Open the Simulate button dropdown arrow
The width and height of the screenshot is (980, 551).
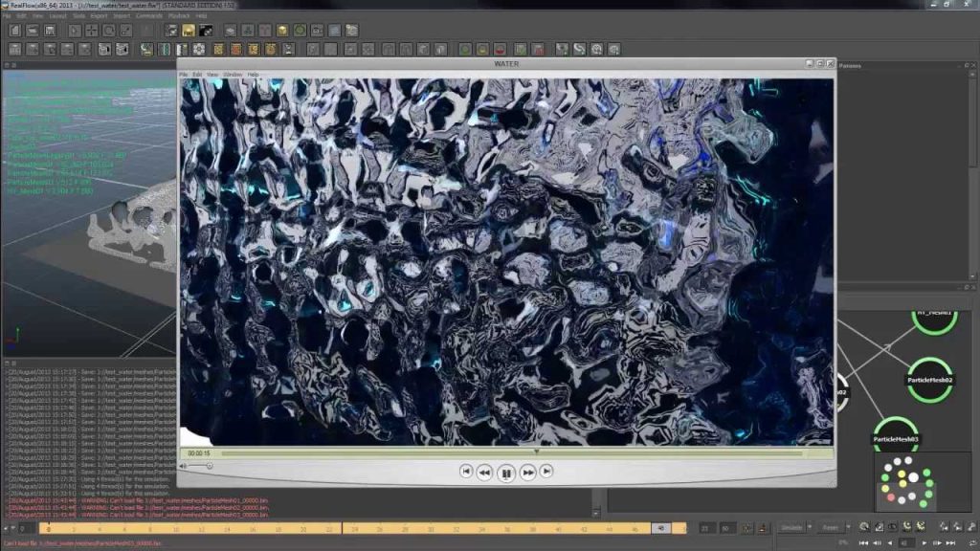[x=810, y=528]
